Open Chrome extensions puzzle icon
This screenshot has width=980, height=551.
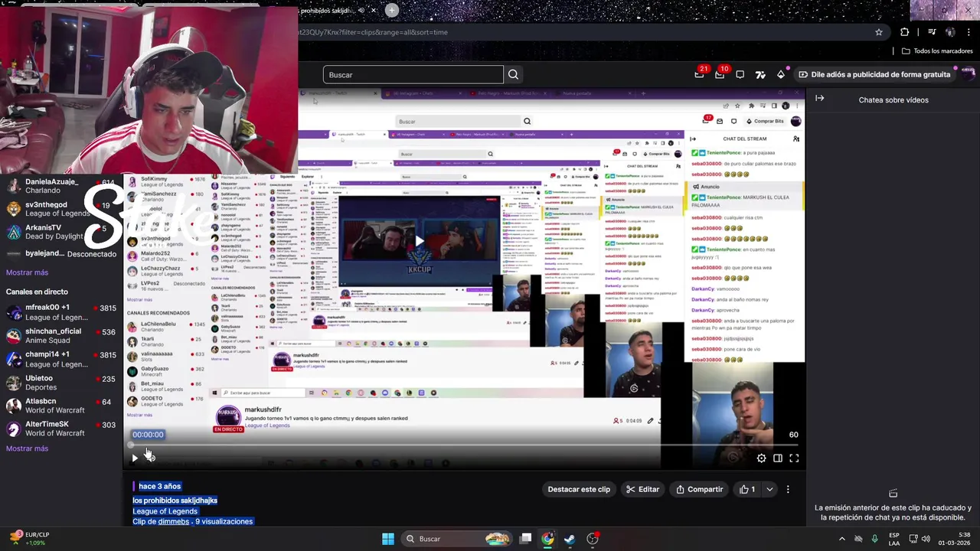coord(904,32)
